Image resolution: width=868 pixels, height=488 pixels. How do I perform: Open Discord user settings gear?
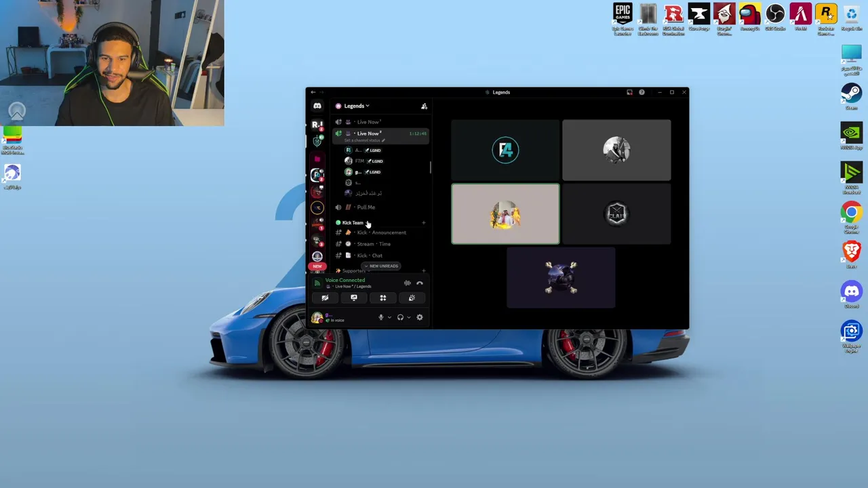[420, 317]
